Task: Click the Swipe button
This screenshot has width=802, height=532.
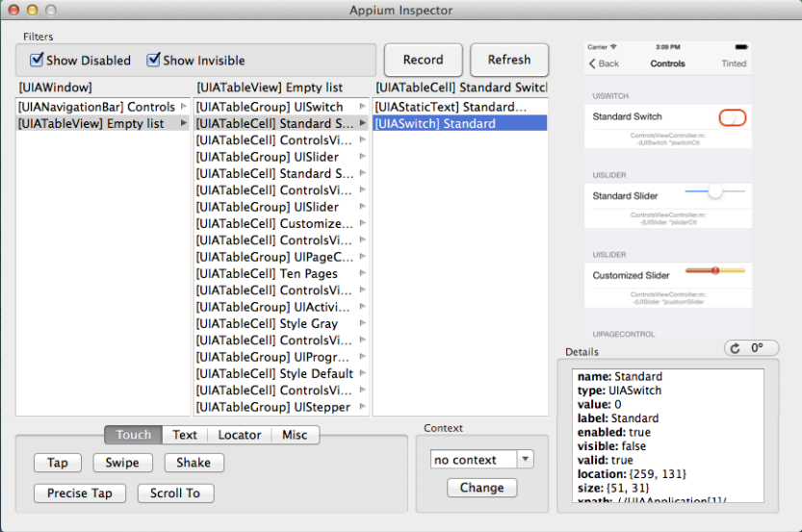Action: pos(122,463)
